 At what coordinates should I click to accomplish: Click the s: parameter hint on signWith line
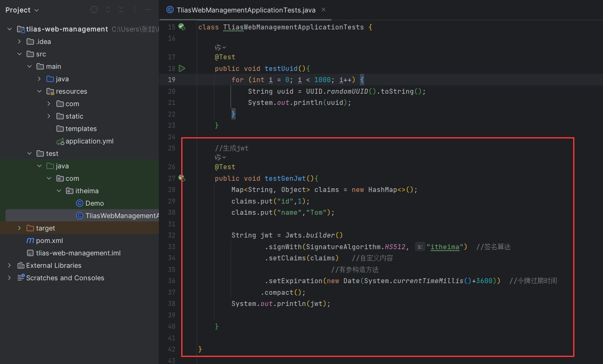(420, 246)
